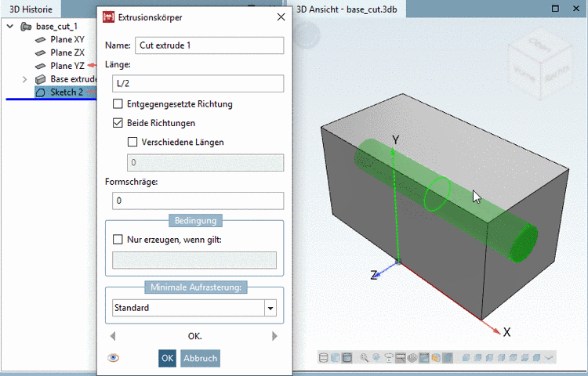
Task: Click the zoom-to-fit globe icon
Action: click(x=376, y=357)
